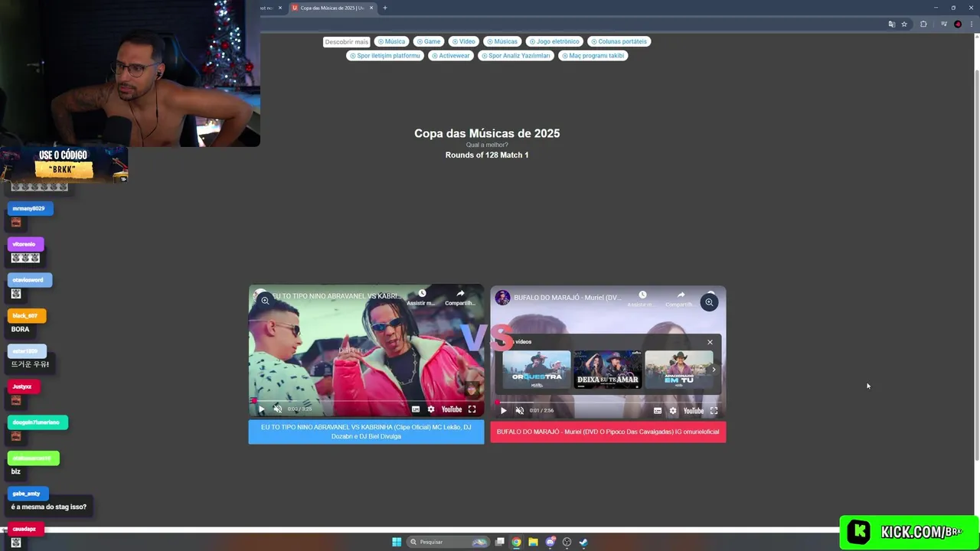980x551 pixels.
Task: Toggle subtitles on the left video
Action: pos(416,409)
